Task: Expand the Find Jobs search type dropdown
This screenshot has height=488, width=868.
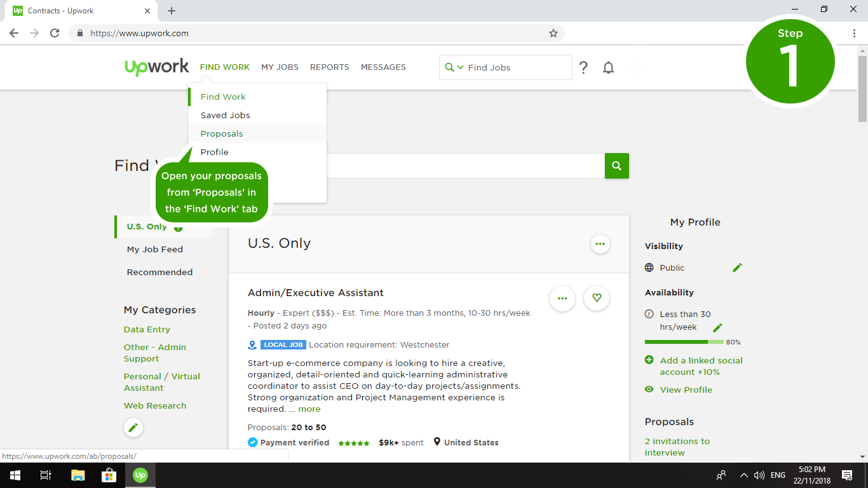Action: (x=454, y=67)
